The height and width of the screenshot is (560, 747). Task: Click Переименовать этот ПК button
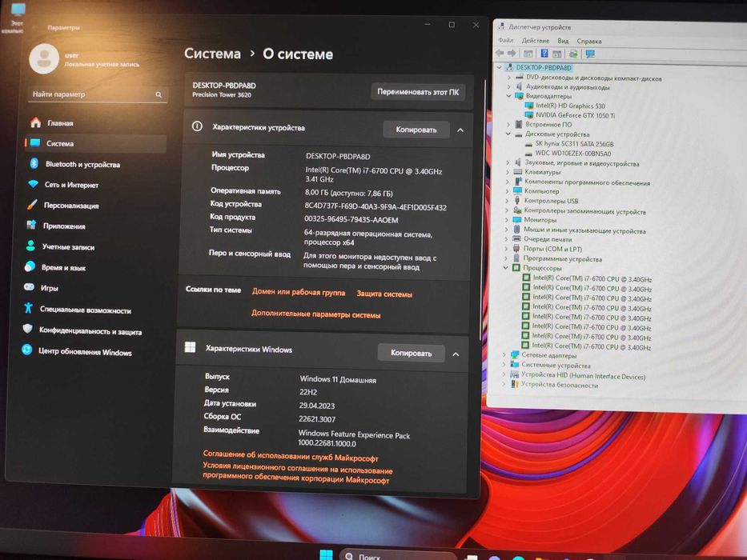[x=418, y=92]
